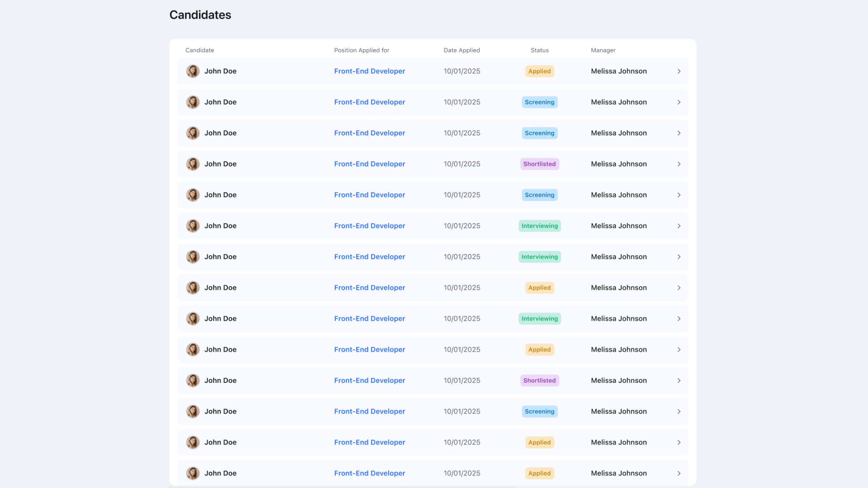Click the first green Interviewing status badge
Image resolution: width=868 pixels, height=488 pixels.
539,226
